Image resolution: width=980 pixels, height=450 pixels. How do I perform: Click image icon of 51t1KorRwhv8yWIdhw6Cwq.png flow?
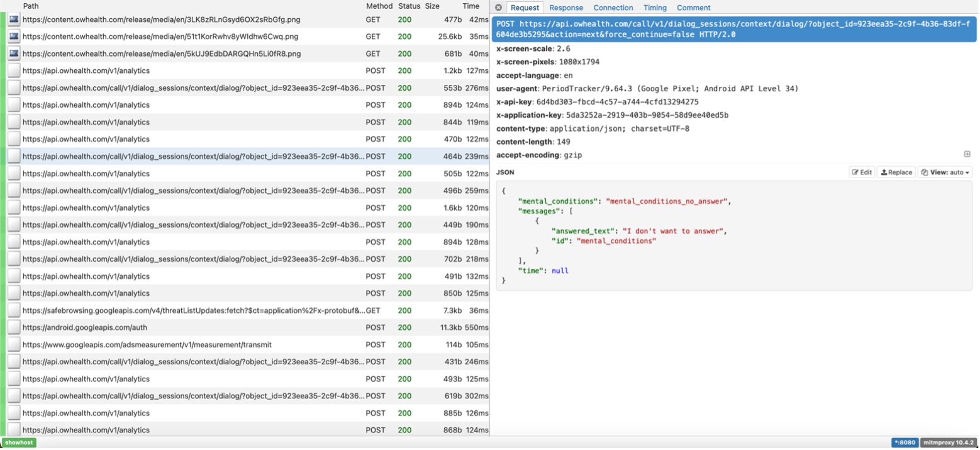[x=14, y=37]
